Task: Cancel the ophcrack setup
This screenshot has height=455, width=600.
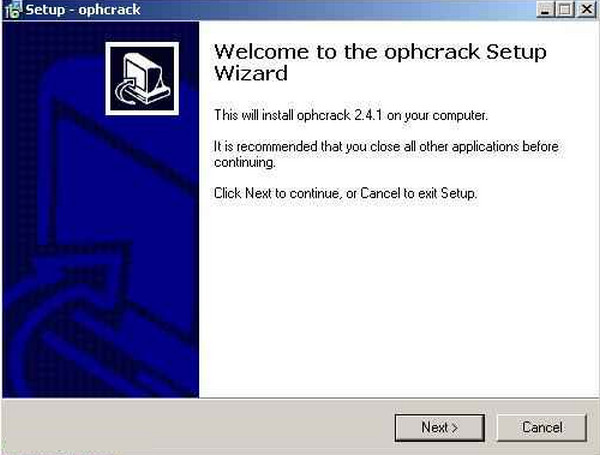Action: pyautogui.click(x=542, y=427)
